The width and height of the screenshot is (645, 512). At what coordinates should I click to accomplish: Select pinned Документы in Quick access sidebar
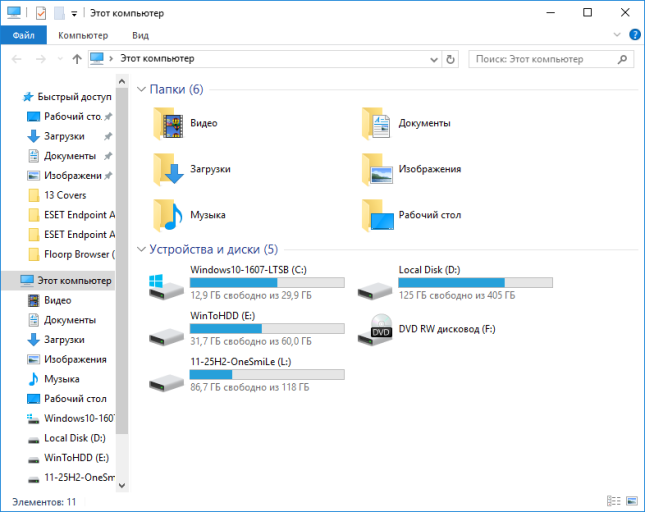point(69,156)
